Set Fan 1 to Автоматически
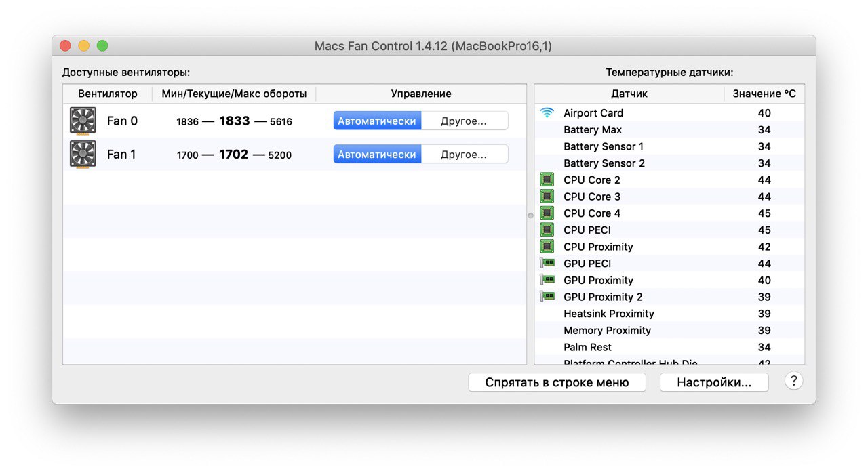The image size is (868, 473). (x=377, y=155)
